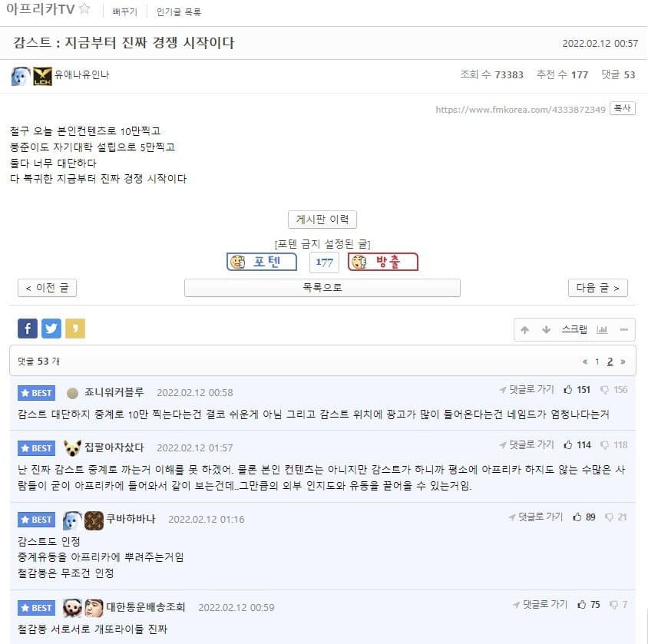Go to the next post 다음 글
This screenshot has width=648, height=644.
point(598,288)
